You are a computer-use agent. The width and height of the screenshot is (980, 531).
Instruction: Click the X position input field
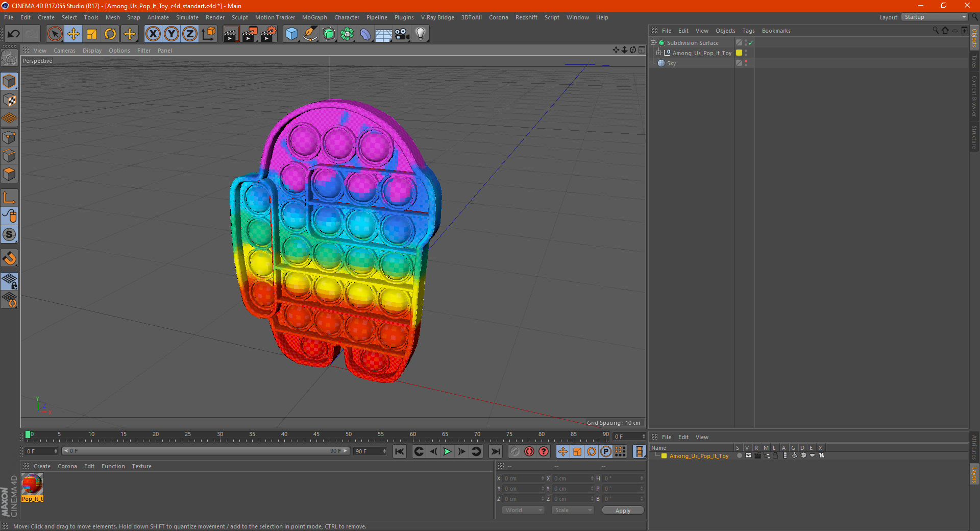524,478
